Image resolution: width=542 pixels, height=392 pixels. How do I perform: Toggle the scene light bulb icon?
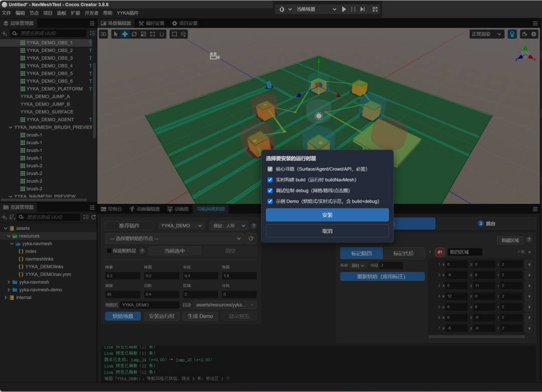coord(512,34)
